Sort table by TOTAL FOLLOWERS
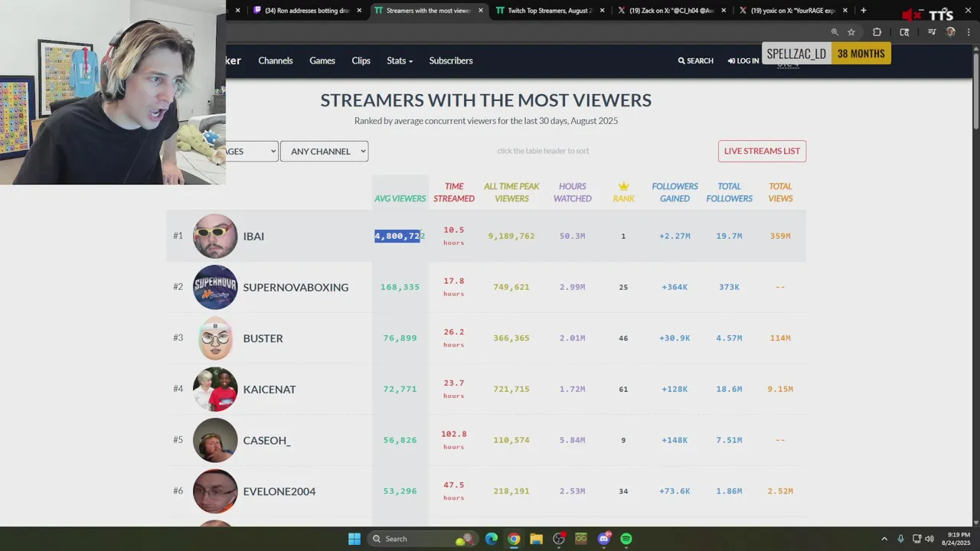The height and width of the screenshot is (551, 980). tap(729, 192)
